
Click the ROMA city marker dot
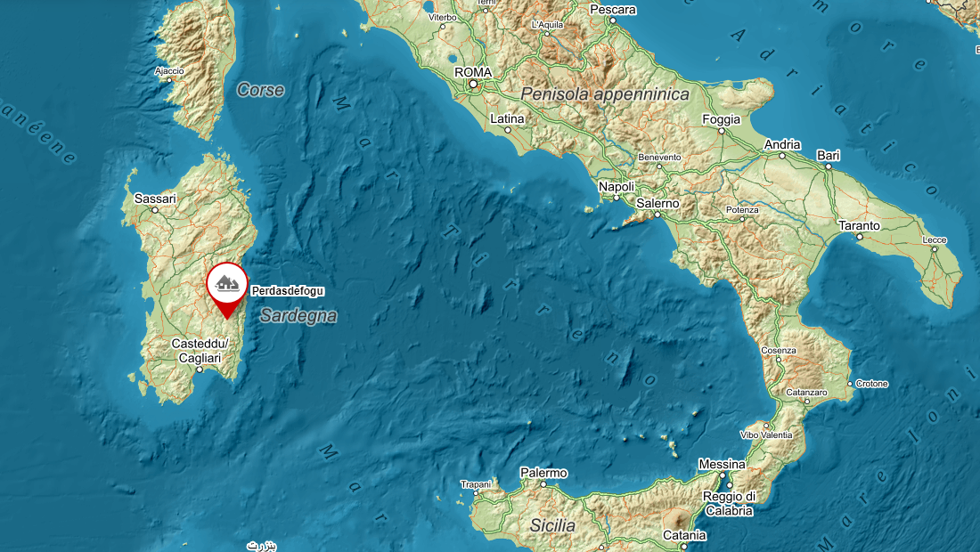(x=473, y=84)
